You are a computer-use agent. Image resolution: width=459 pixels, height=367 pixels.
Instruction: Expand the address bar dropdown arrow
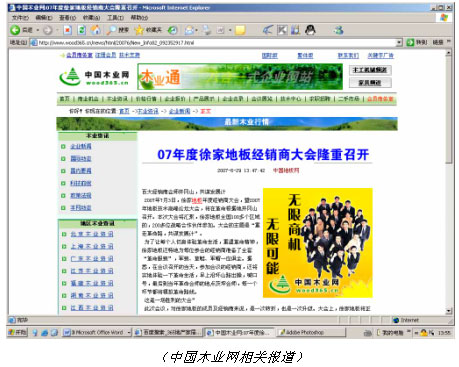click(x=399, y=42)
